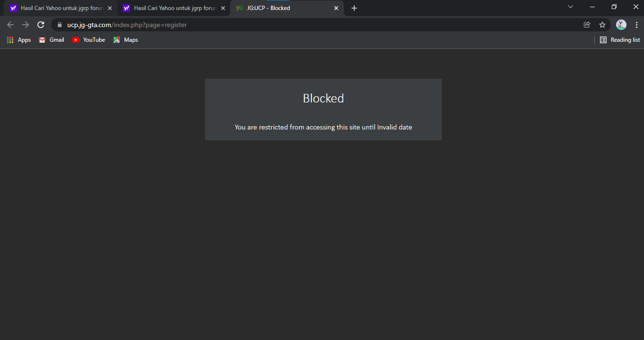This screenshot has width=644, height=340.
Task: Click the forward navigation arrow
Action: coord(26,25)
